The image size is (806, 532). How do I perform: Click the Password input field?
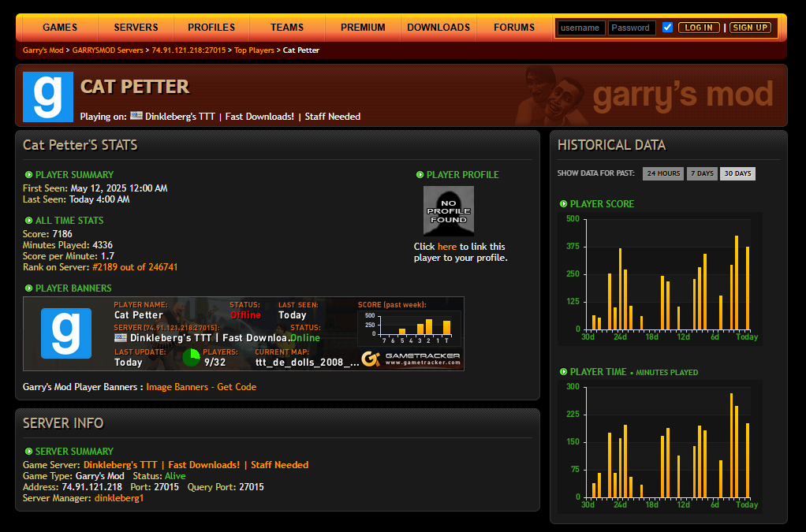coord(632,28)
